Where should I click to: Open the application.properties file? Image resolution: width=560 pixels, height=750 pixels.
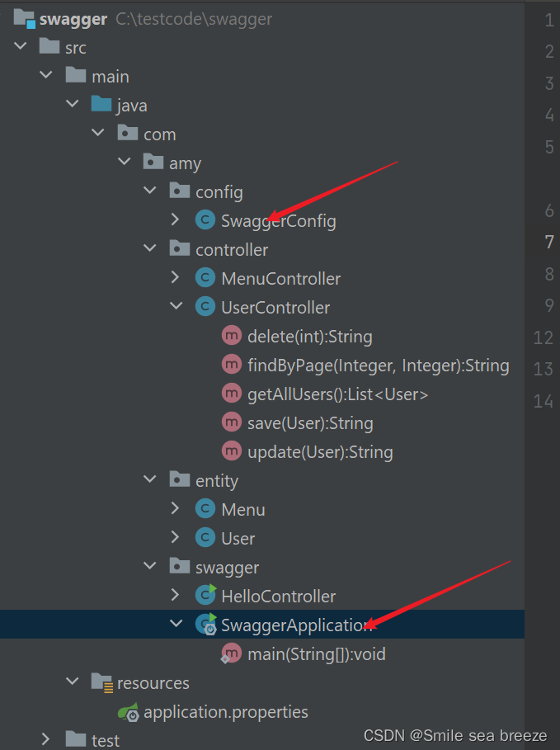point(226,711)
